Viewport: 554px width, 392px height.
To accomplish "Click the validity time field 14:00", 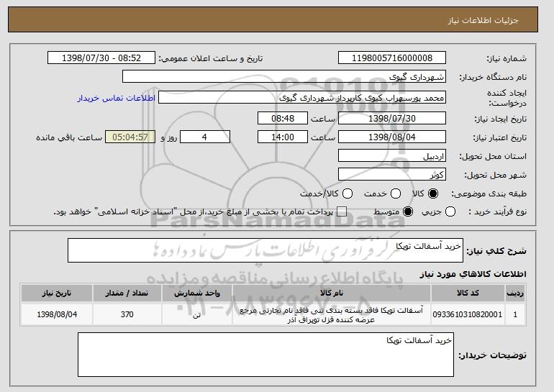I will [x=283, y=137].
